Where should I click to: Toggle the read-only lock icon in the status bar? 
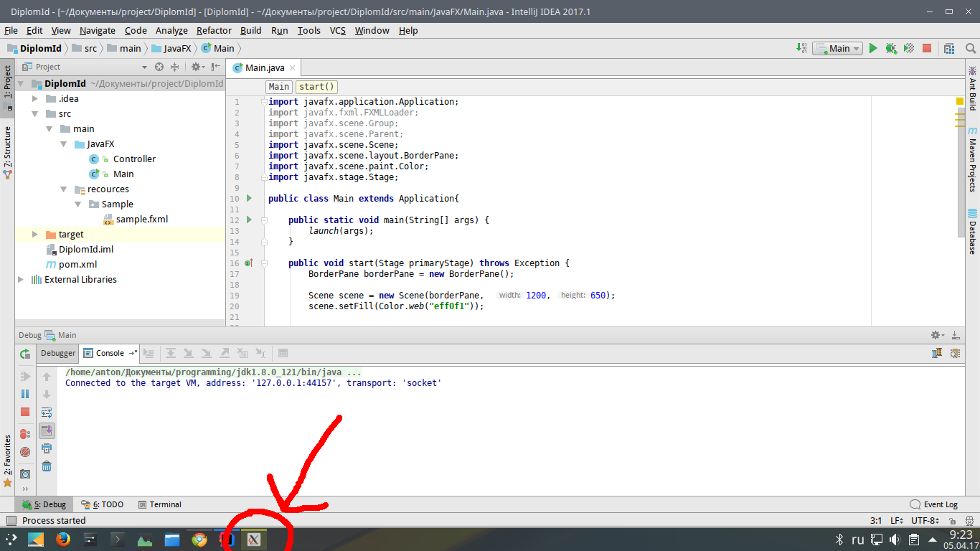click(951, 521)
